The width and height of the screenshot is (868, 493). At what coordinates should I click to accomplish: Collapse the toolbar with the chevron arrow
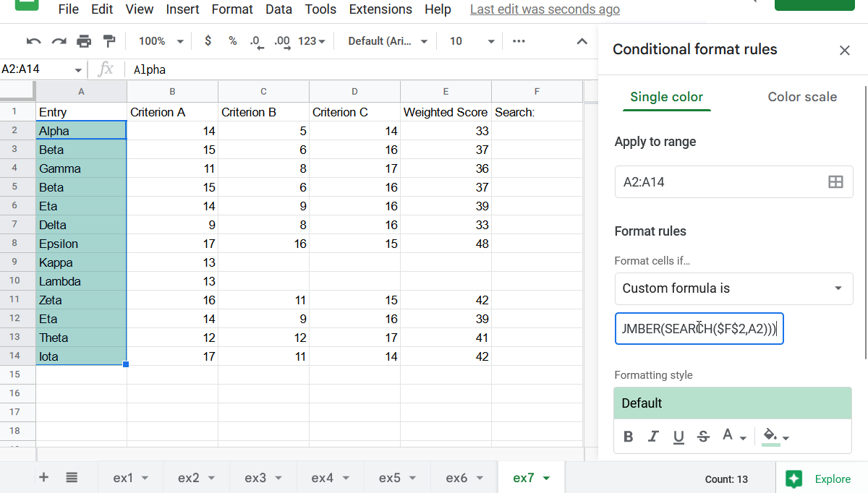[582, 41]
